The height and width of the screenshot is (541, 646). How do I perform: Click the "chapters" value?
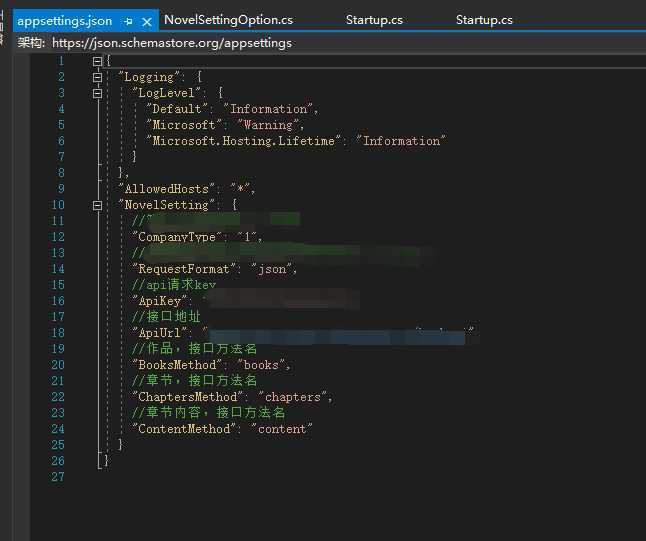(293, 397)
